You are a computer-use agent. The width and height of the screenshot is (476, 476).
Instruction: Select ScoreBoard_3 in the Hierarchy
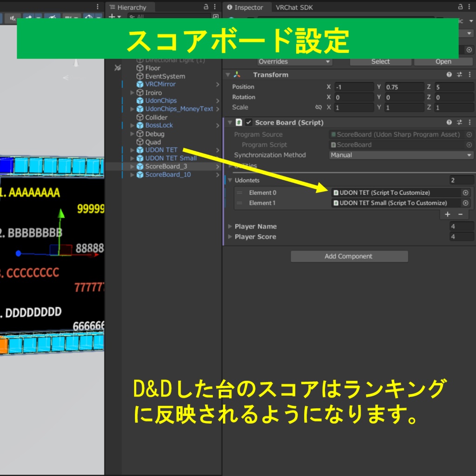pyautogui.click(x=166, y=166)
